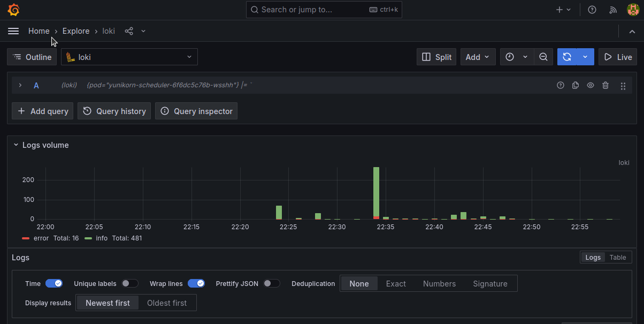The image size is (644, 324).
Task: Collapse the Logs volume panel
Action: 16,145
